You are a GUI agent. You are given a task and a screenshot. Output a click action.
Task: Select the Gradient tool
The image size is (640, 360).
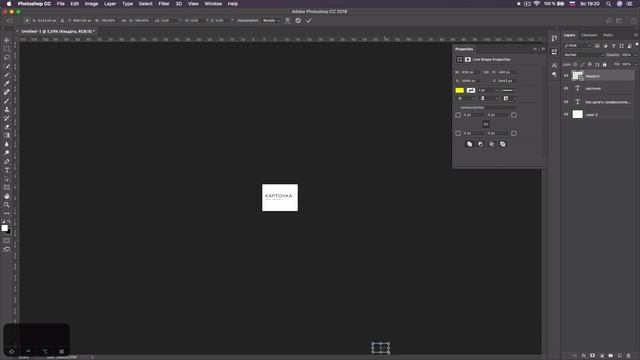[7, 136]
